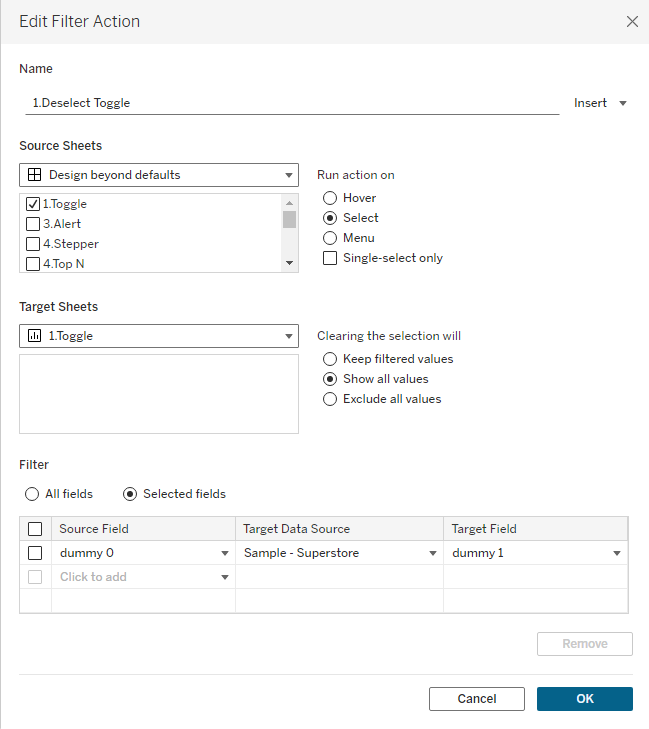
Task: Check the 3.Alert source sheet
Action: point(33,224)
